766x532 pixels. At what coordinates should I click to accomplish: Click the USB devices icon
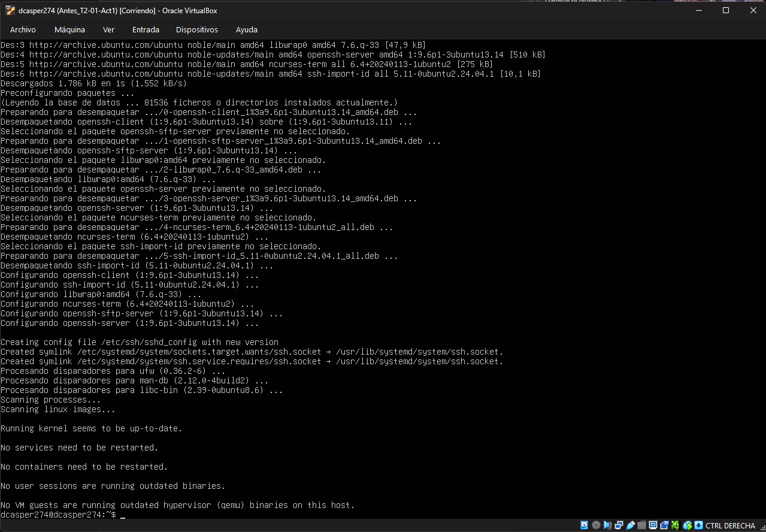click(630, 525)
